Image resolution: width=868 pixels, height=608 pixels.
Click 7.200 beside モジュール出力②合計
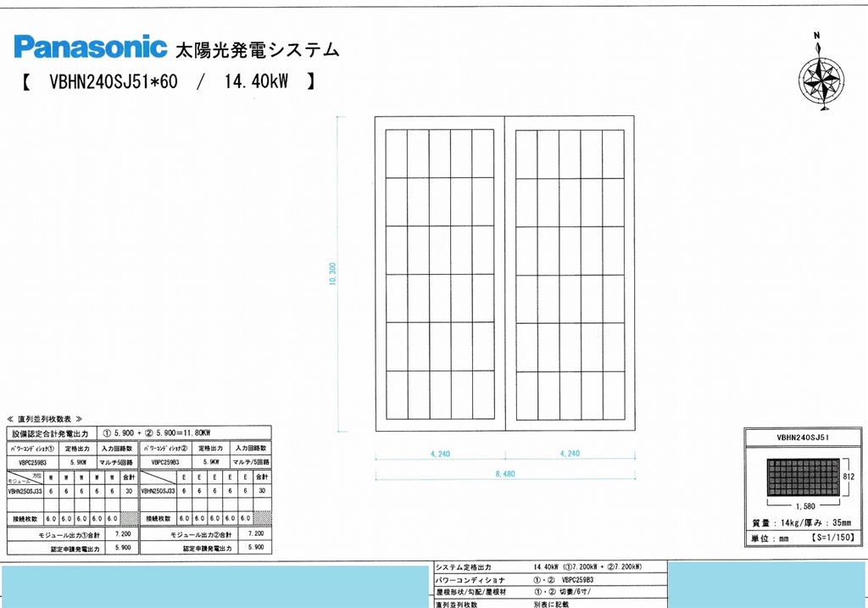click(x=256, y=533)
